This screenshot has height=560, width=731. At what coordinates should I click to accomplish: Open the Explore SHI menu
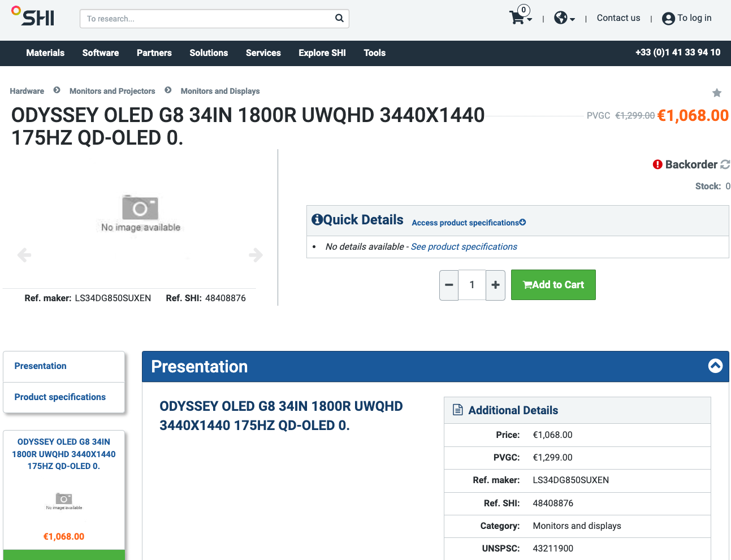coord(322,53)
